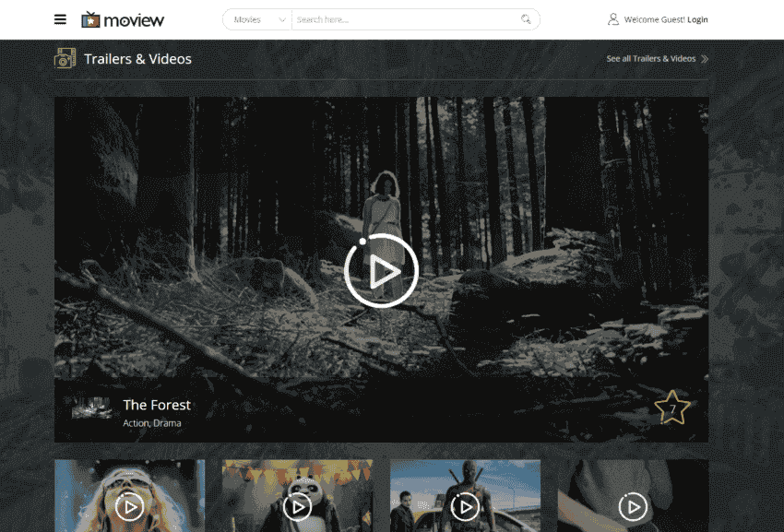Click the star rating badge showing 7
Image resolution: width=784 pixels, height=532 pixels.
coord(672,408)
